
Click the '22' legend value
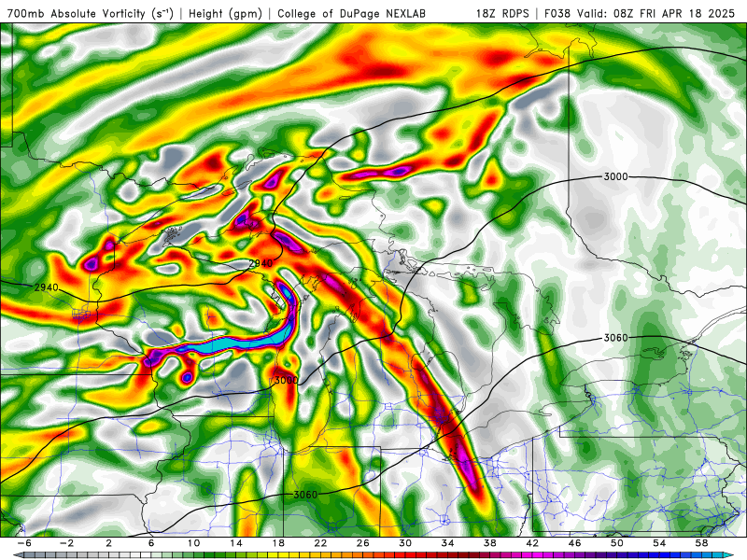coord(320,543)
